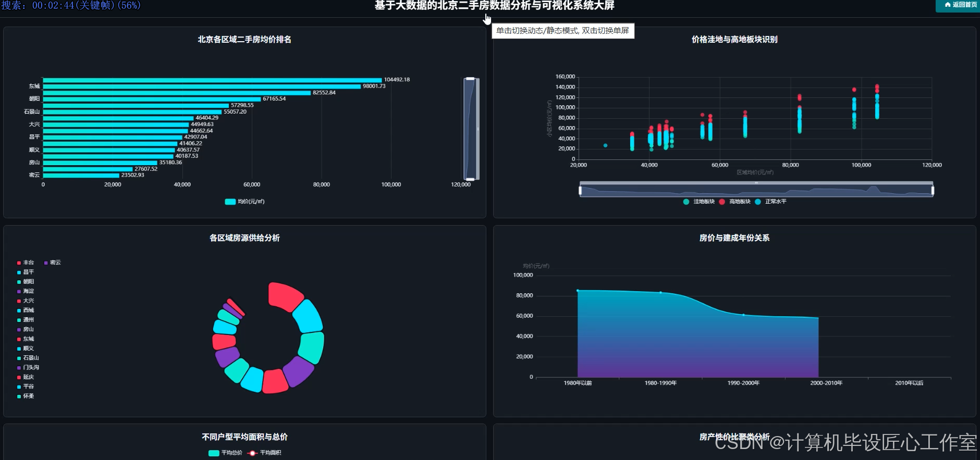Select the bar showing 57298.55
The height and width of the screenshot is (460, 980).
[136, 105]
